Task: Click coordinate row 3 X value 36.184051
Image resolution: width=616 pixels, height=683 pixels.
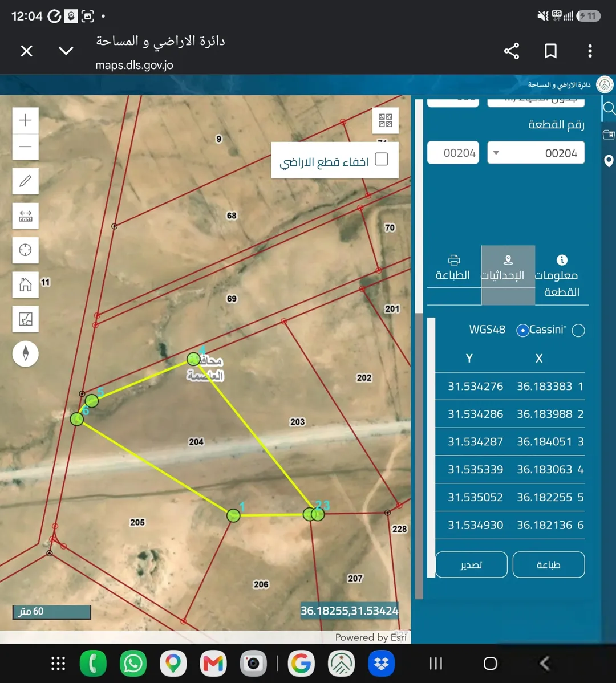Action: click(x=545, y=442)
